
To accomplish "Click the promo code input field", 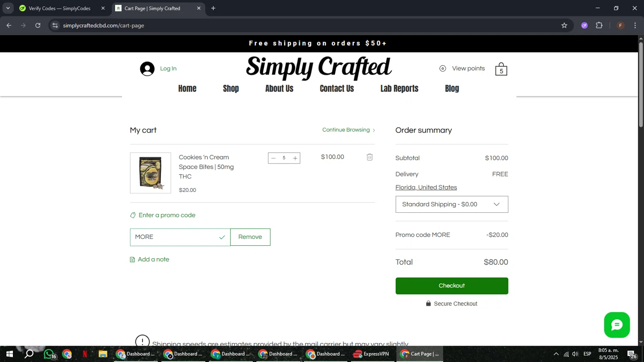I will click(x=180, y=237).
